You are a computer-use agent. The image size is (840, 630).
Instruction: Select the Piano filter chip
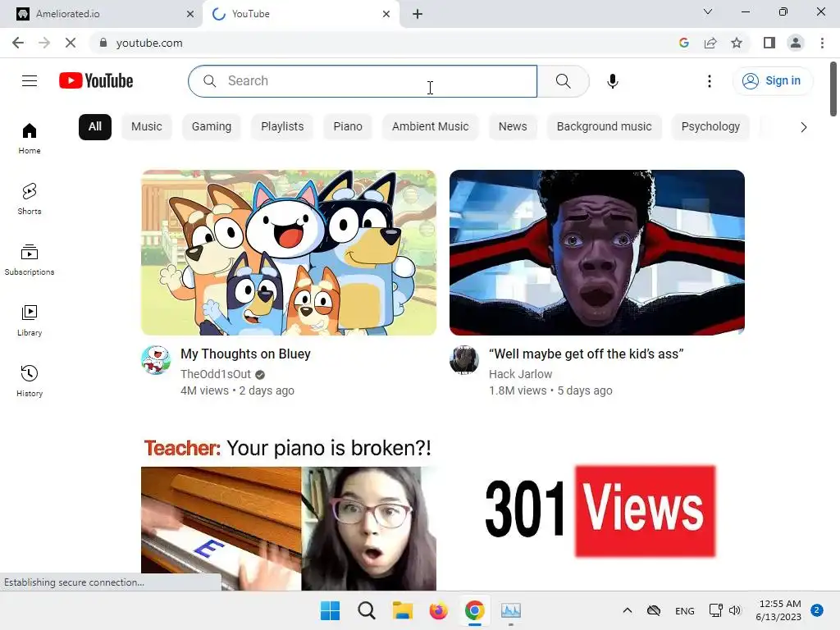coord(348,127)
